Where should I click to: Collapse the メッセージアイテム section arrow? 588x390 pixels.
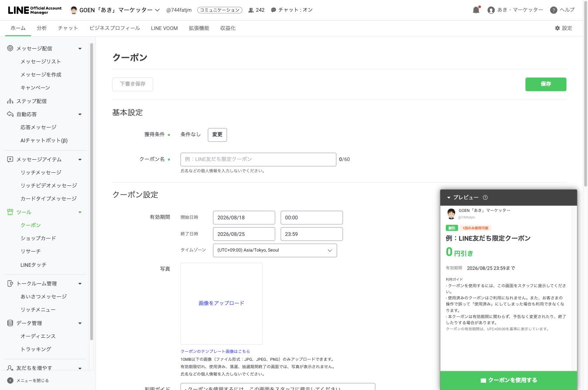coord(80,160)
